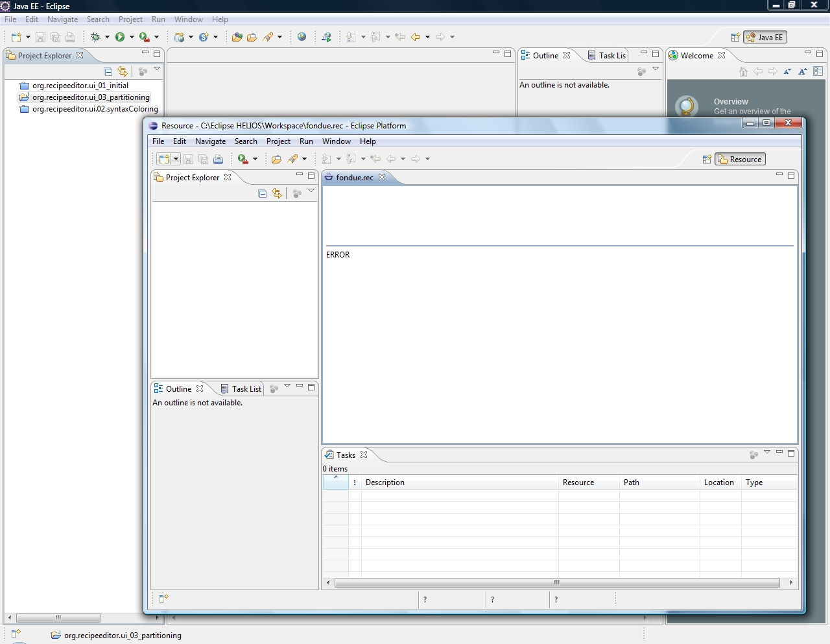The image size is (830, 644).
Task: Select project org.recipeeditor.ui_03_partitioning in tree
Action: 91,97
